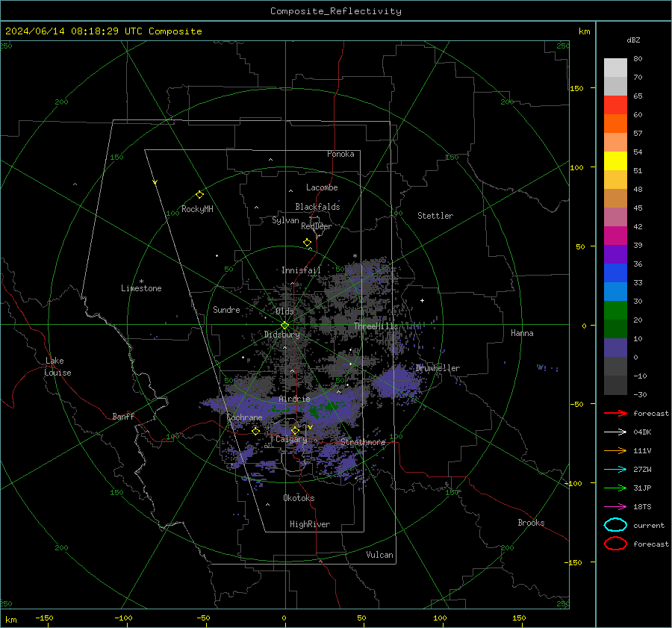This screenshot has height=628, width=672.
Task: Select the purple 39 dBZ color swatch
Action: [615, 254]
